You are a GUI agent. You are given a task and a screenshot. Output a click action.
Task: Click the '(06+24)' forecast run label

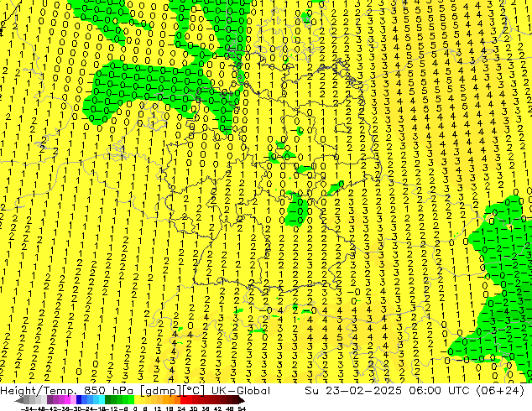[x=498, y=391]
